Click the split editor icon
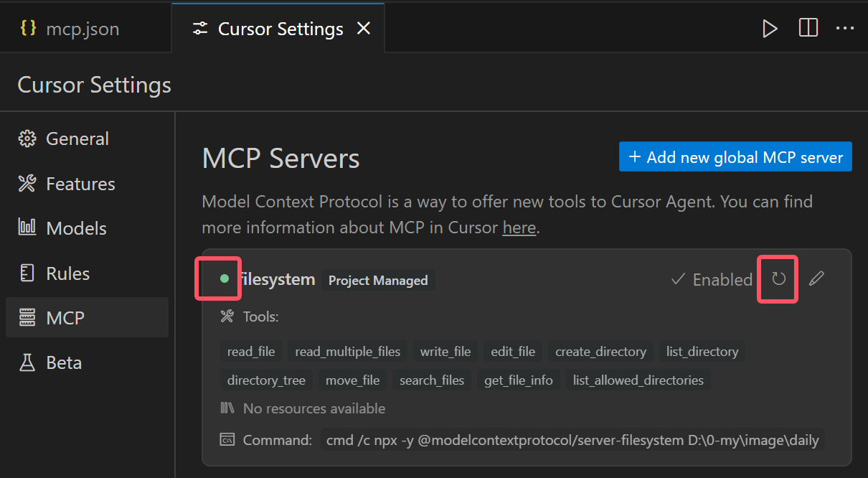Viewport: 868px width, 478px height. pyautogui.click(x=808, y=28)
